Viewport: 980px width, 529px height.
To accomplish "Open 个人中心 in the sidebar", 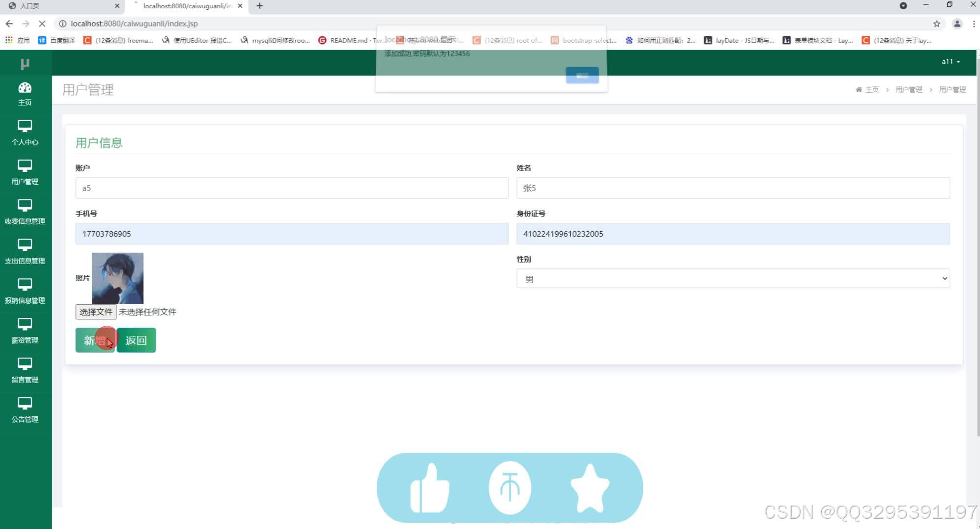I will [x=25, y=133].
